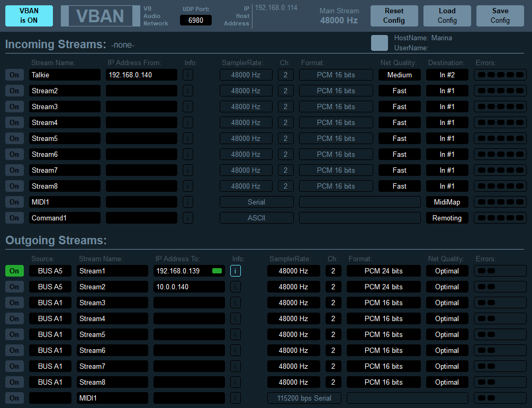
Task: Click 48000 Hz sample rate for incoming Stream6
Action: tap(246, 154)
